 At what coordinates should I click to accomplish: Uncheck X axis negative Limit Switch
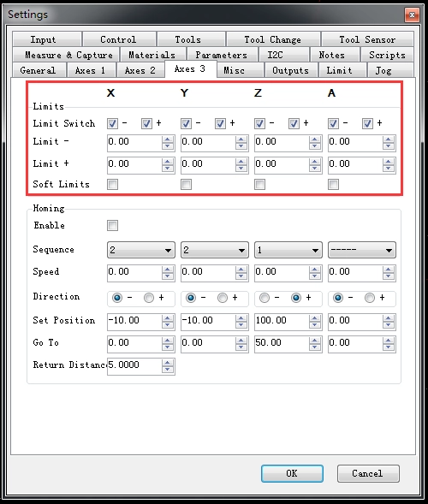[112, 123]
